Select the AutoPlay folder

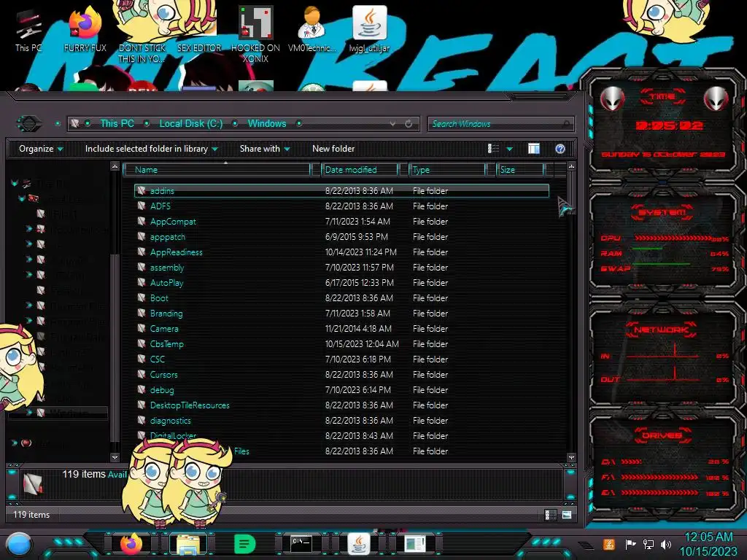coord(341,282)
